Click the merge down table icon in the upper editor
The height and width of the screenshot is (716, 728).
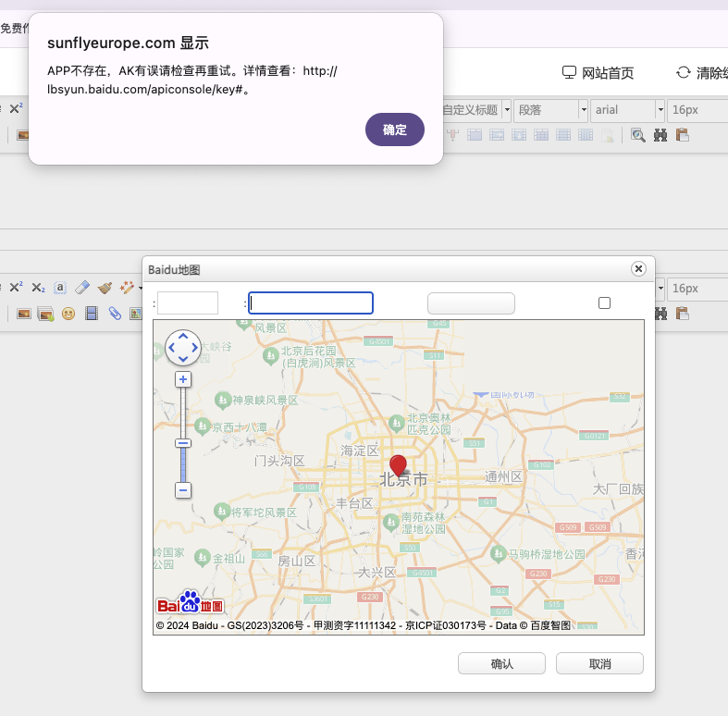click(519, 135)
